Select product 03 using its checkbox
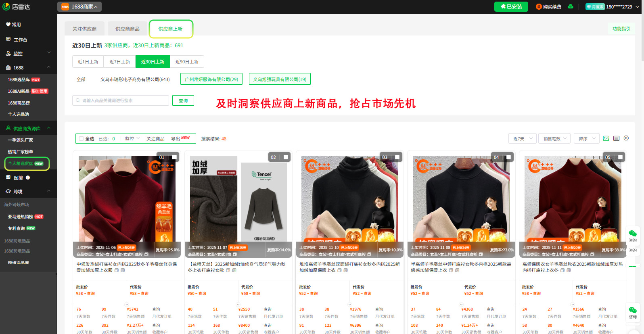644x334 pixels. [x=397, y=157]
